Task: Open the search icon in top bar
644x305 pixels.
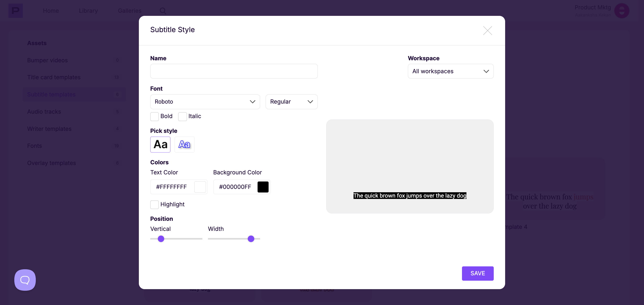Action: pos(163,11)
